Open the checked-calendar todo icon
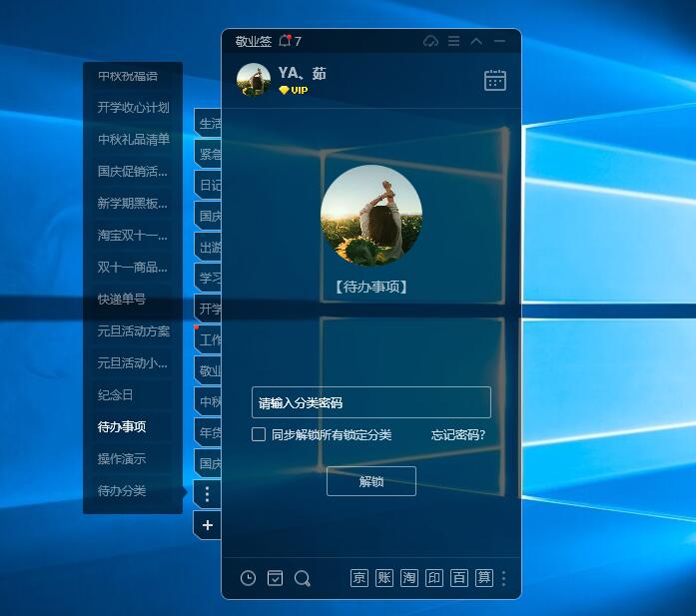The image size is (696, 616). click(x=276, y=578)
